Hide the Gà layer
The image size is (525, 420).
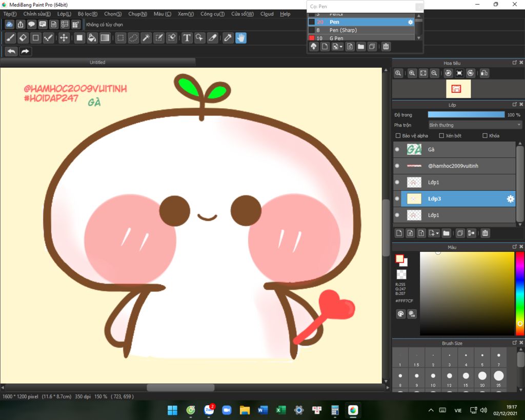[397, 149]
